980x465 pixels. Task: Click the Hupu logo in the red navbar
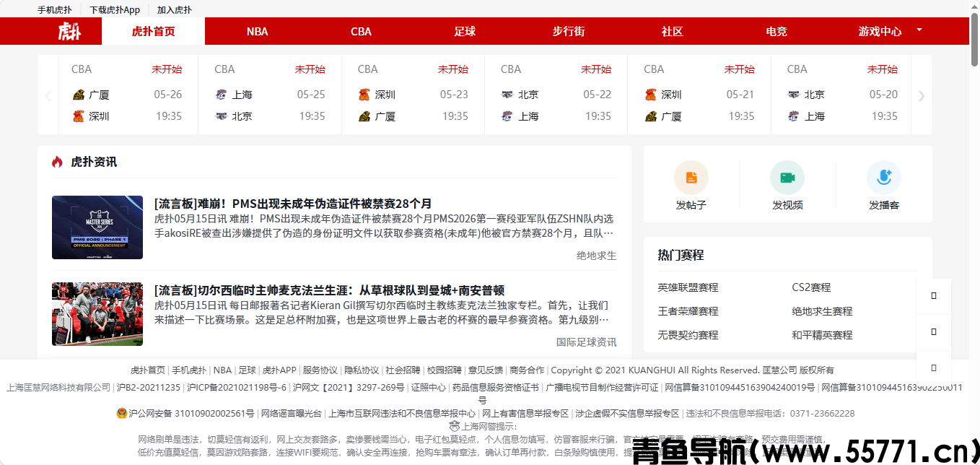[69, 31]
